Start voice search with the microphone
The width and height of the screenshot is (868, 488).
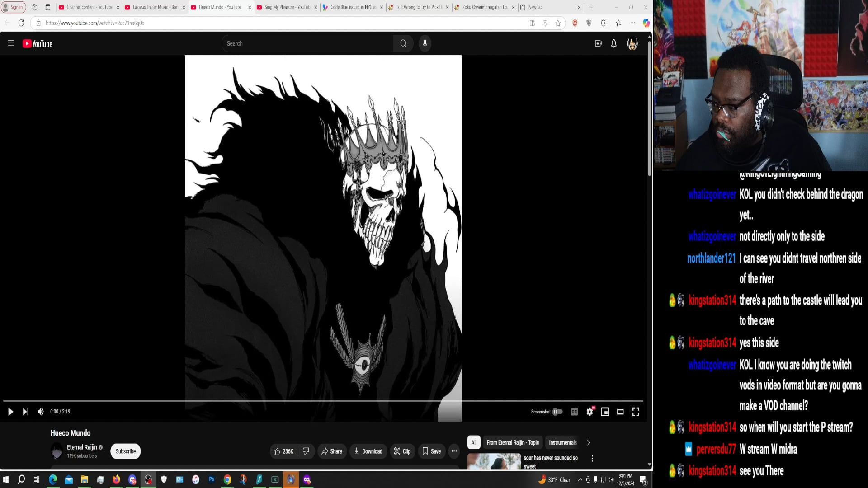pos(425,43)
